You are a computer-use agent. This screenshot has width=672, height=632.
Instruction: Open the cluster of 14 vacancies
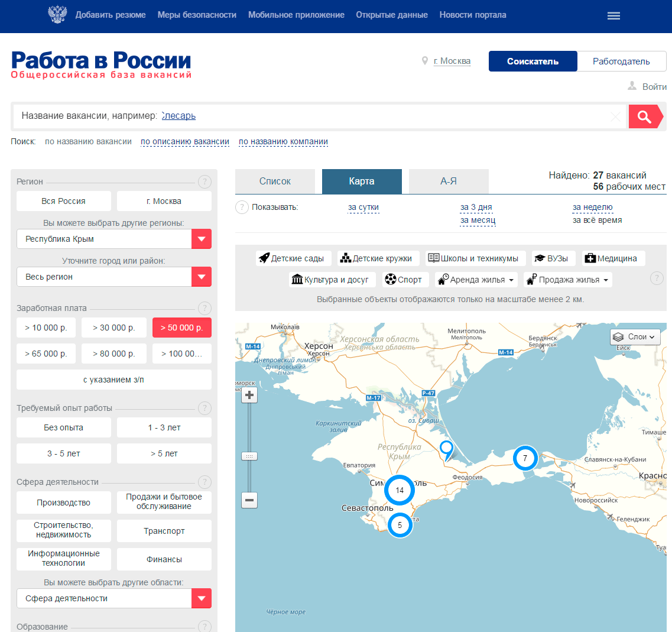click(400, 490)
